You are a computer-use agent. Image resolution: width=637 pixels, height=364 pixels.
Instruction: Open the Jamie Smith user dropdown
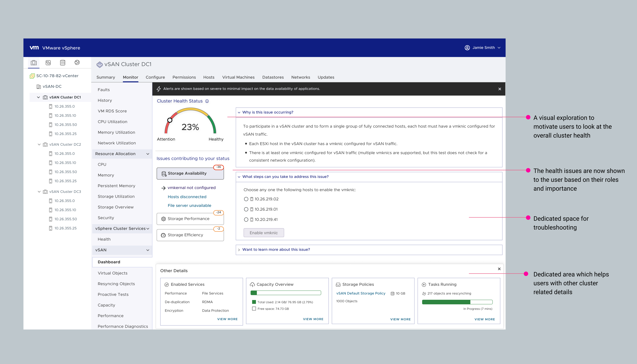click(483, 48)
